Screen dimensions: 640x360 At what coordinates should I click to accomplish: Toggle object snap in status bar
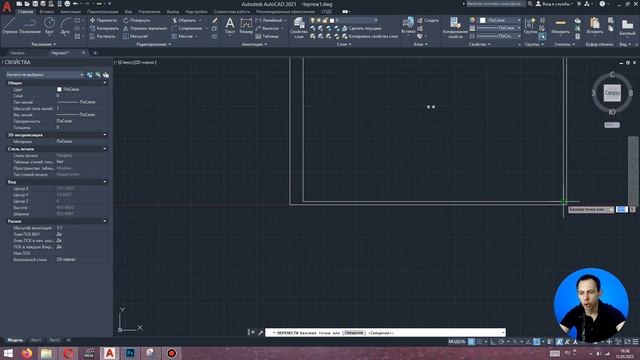[536, 342]
